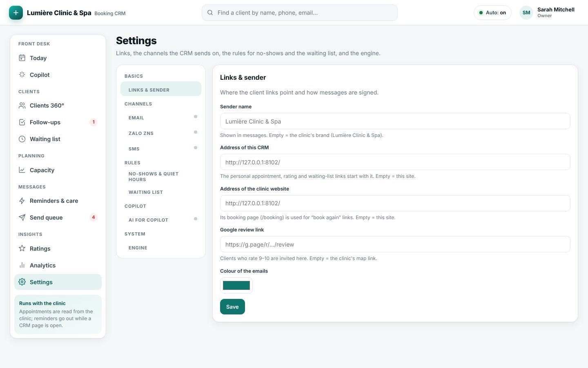Select the SMS channel settings
Image resolution: width=588 pixels, height=368 pixels.
point(161,149)
